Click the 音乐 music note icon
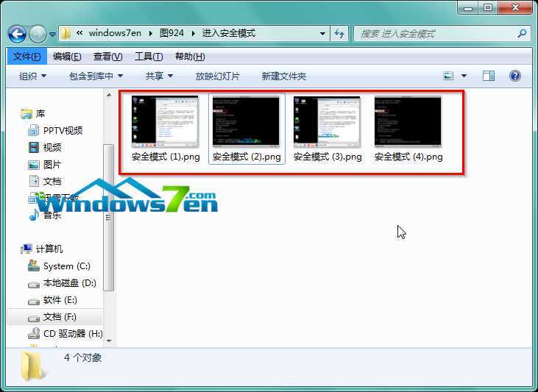This screenshot has width=538, height=392. (34, 215)
